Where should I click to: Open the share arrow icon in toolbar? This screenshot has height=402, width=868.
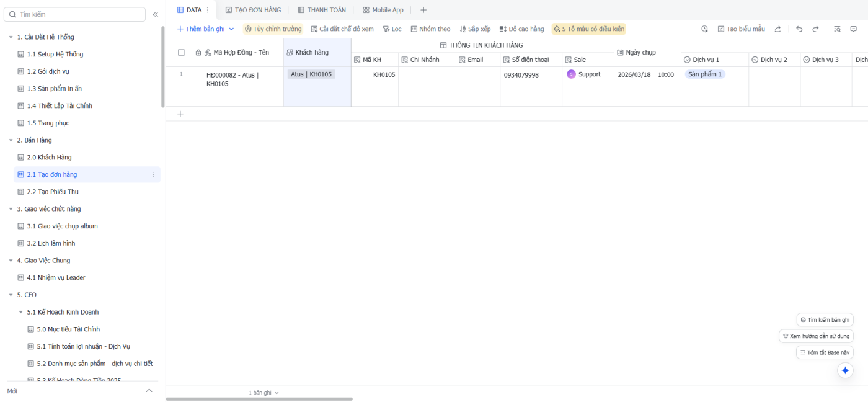click(777, 29)
